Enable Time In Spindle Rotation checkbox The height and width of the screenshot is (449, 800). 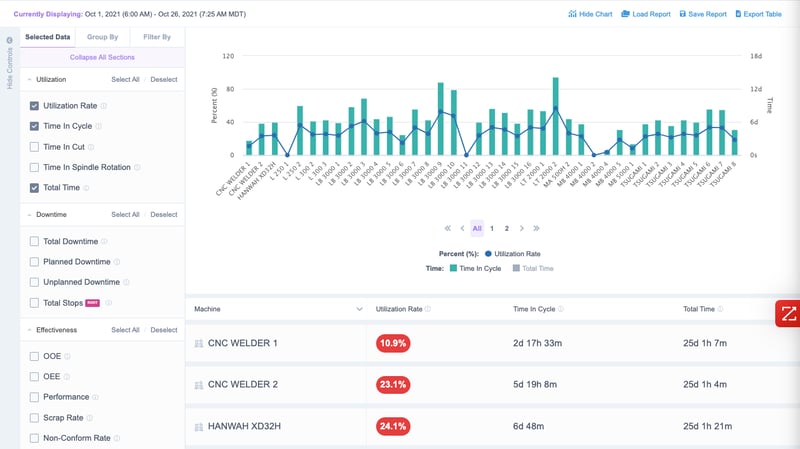(x=34, y=167)
